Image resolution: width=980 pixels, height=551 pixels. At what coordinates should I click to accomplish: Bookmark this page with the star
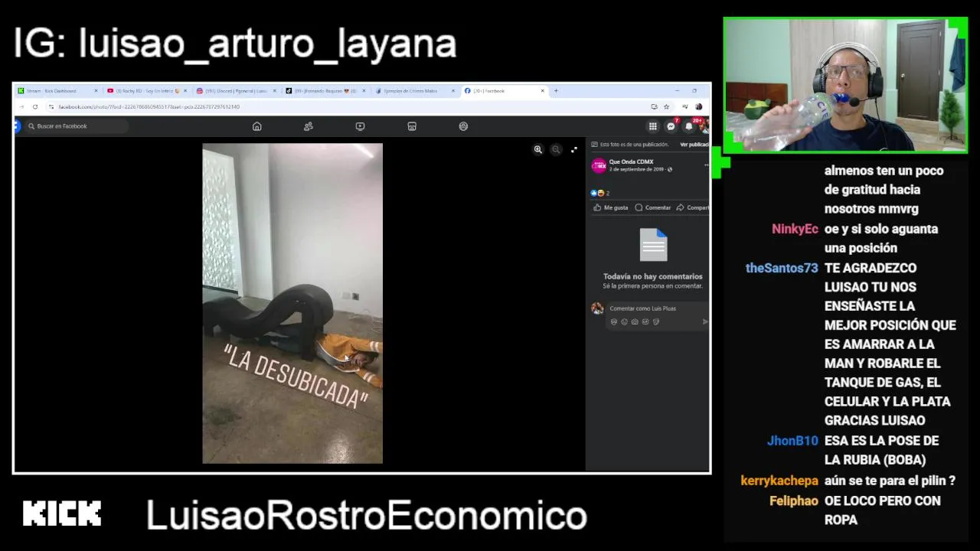pyautogui.click(x=666, y=106)
